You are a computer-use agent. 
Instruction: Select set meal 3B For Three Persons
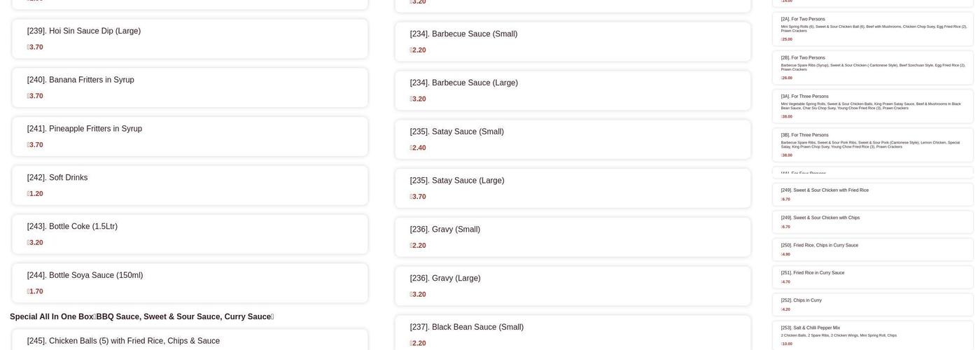click(x=873, y=145)
